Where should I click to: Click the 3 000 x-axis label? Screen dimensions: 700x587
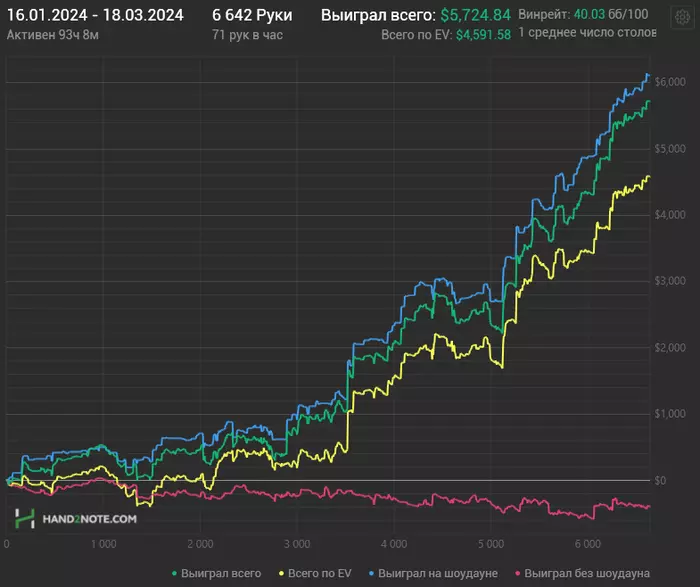pyautogui.click(x=297, y=544)
